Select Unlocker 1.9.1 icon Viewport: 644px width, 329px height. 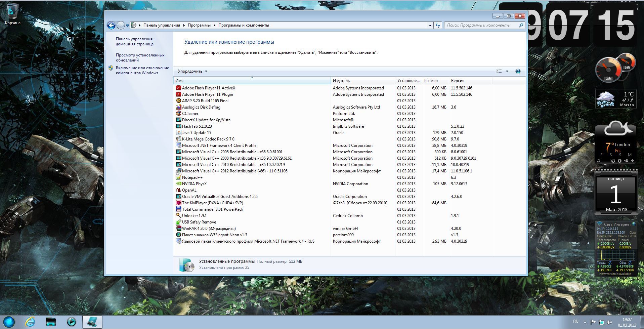(x=179, y=216)
